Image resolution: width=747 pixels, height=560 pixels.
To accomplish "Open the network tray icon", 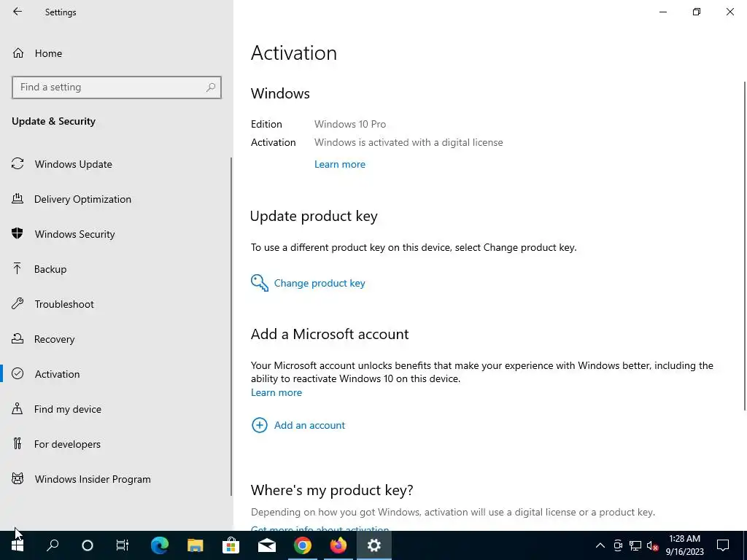I will pyautogui.click(x=635, y=545).
